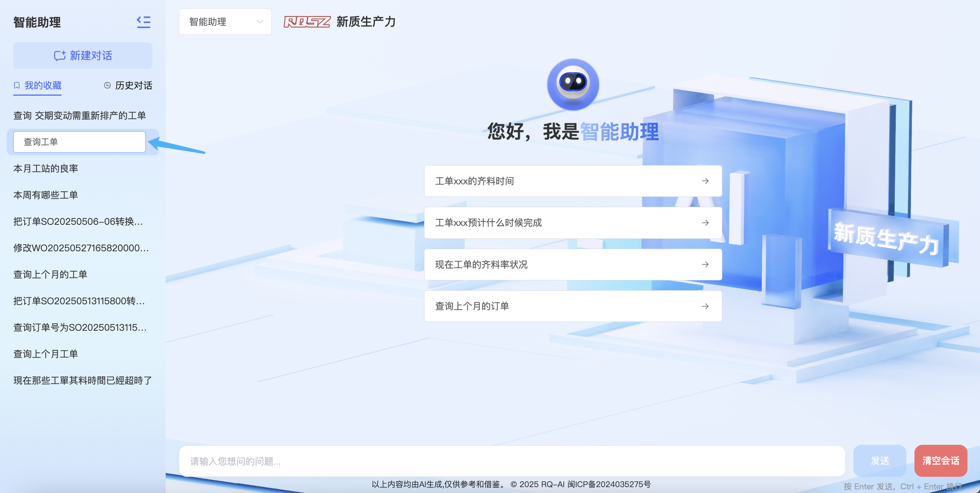Switch to the 历史对话 tab
The width and height of the screenshot is (980, 493).
133,85
